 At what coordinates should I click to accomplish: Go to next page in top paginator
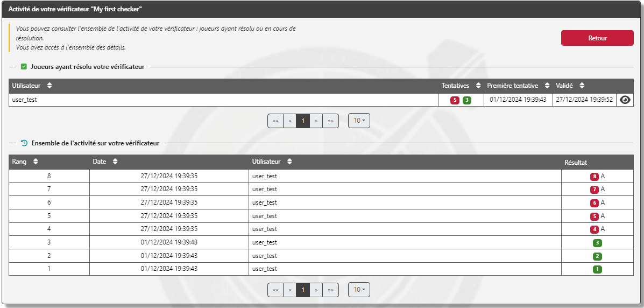[x=316, y=121]
